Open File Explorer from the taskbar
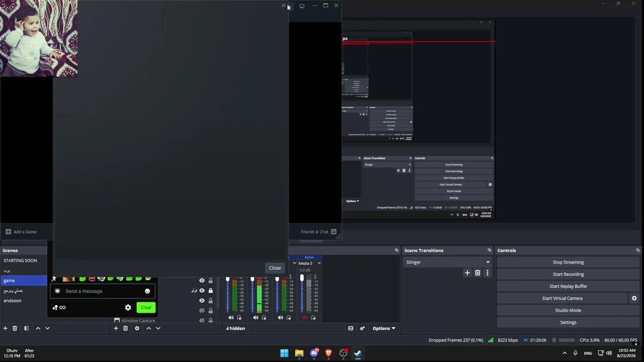The width and height of the screenshot is (644, 362). point(299,353)
